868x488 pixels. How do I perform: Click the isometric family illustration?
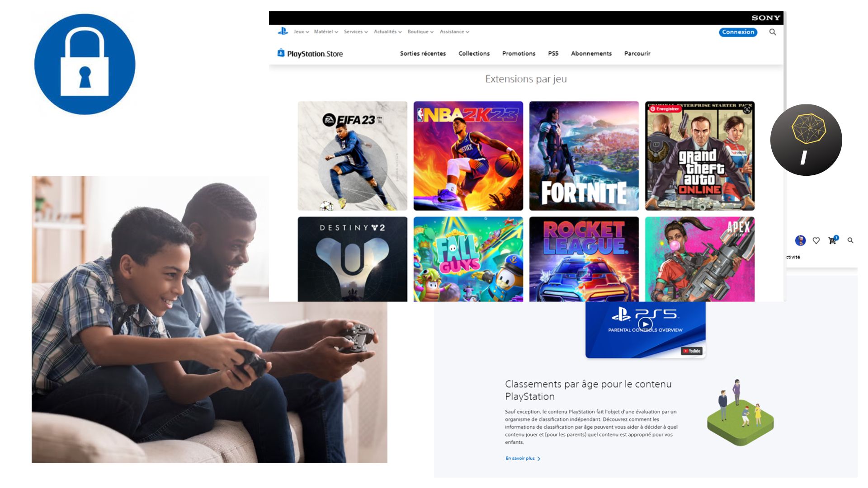(741, 413)
